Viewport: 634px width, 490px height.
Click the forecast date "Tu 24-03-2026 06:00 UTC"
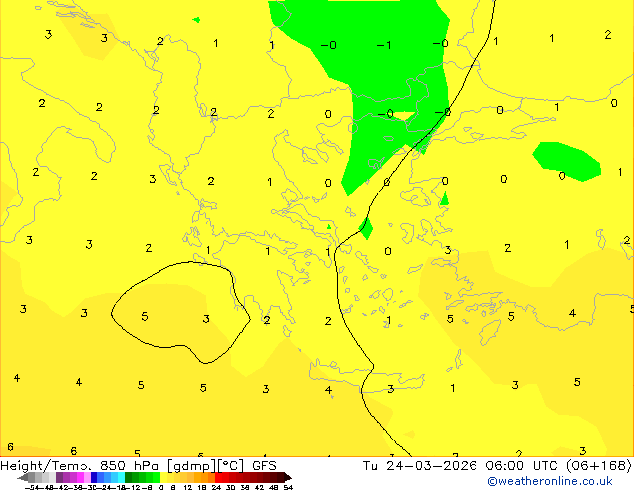(x=460, y=465)
